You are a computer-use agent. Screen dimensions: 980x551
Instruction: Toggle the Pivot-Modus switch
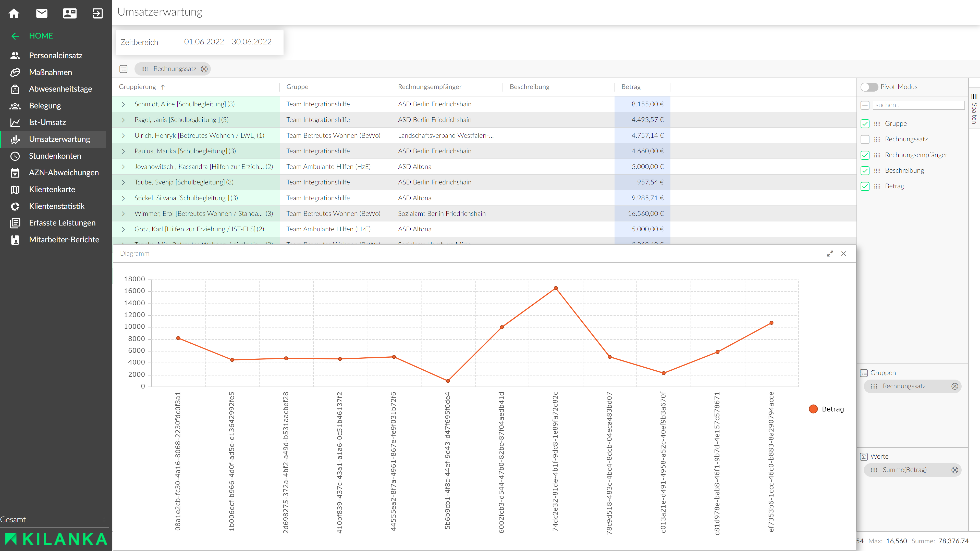point(869,87)
